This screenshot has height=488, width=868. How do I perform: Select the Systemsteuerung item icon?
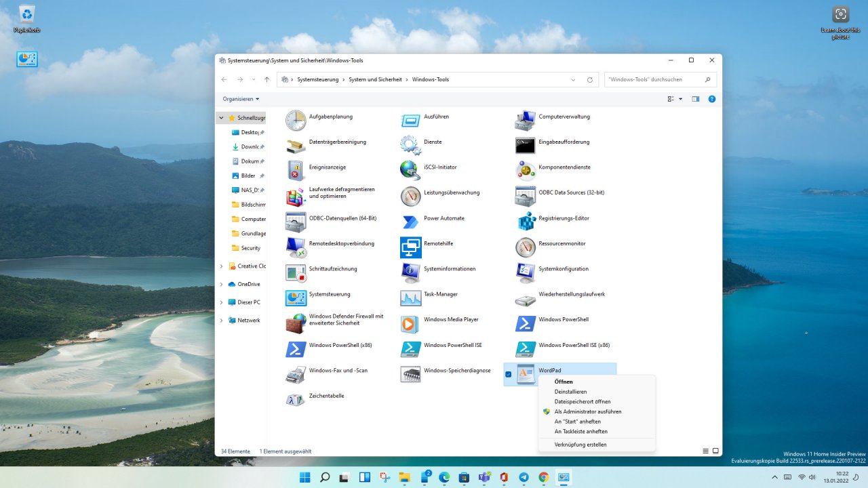coord(296,298)
